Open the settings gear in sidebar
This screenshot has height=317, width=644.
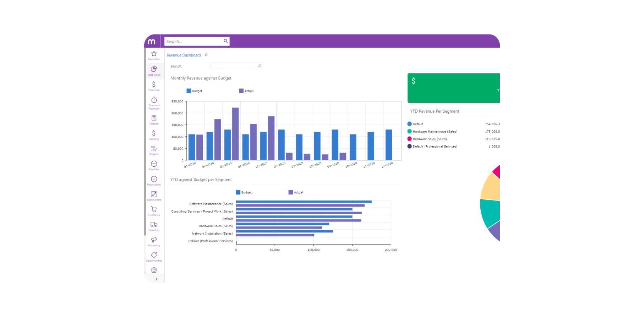pyautogui.click(x=154, y=270)
